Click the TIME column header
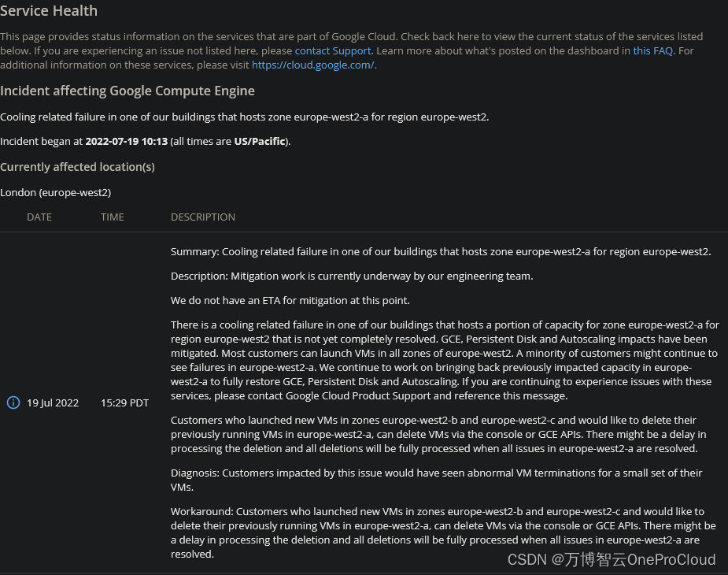 pyautogui.click(x=113, y=217)
